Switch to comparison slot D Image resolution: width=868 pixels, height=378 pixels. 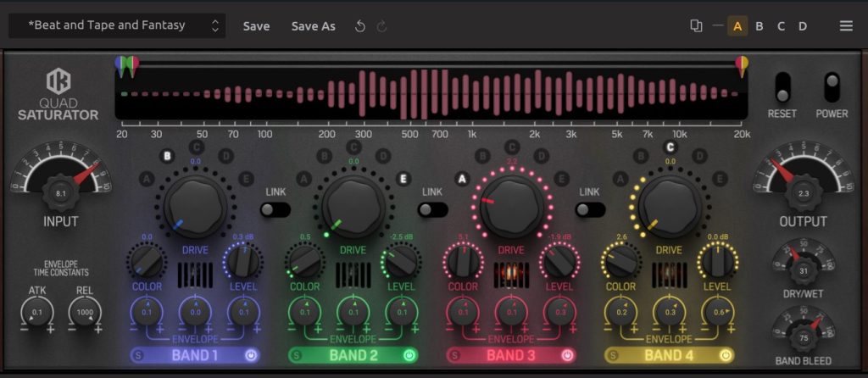coord(802,26)
